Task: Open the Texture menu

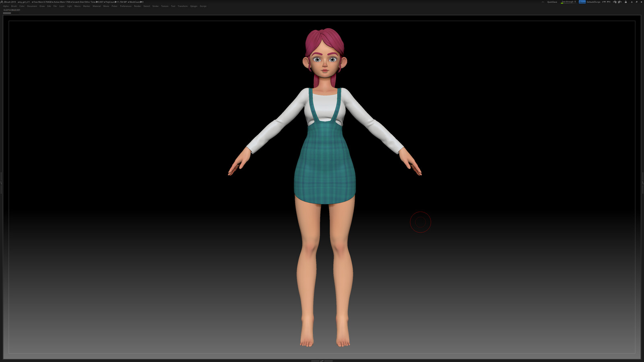Action: coord(165,6)
